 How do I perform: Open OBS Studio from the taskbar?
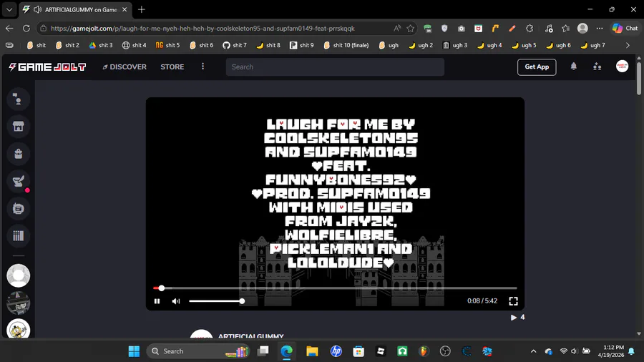coord(445,351)
